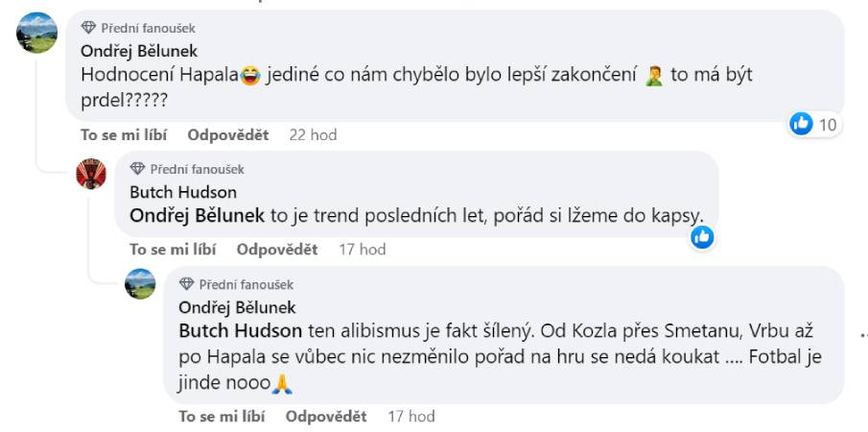Screen dimensions: 868x432
Task: Open Butch Hudson's profile picture
Action: coord(91,174)
